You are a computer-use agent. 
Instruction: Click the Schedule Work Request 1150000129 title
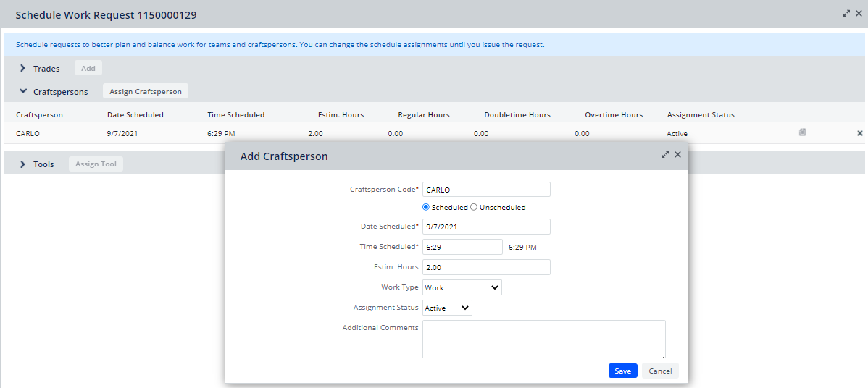[x=106, y=15]
